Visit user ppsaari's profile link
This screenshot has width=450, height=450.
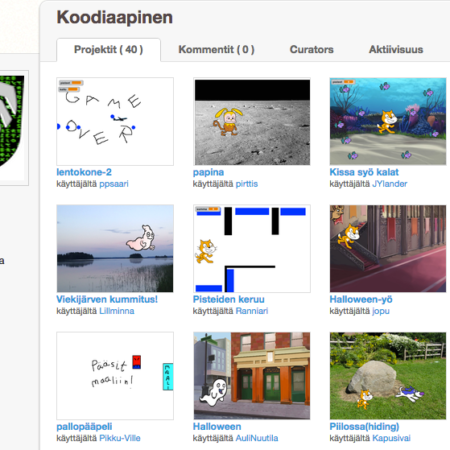114,184
